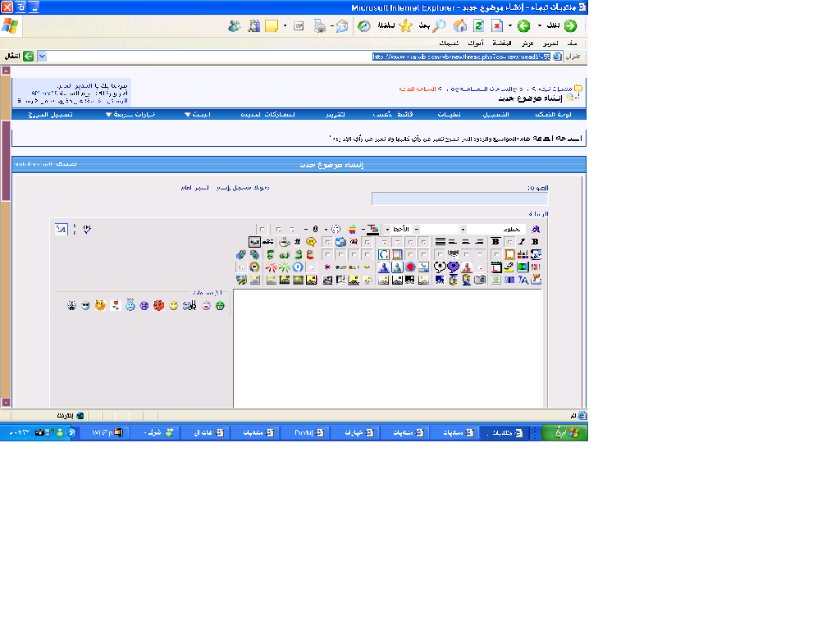The image size is (840, 630).
Task: Open the Members List forum nav link
Action: tap(393, 115)
